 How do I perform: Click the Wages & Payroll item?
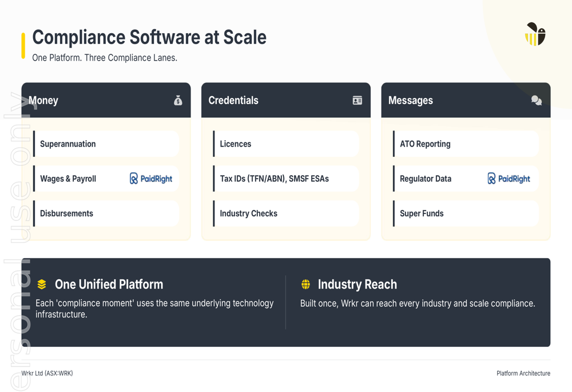tap(106, 179)
